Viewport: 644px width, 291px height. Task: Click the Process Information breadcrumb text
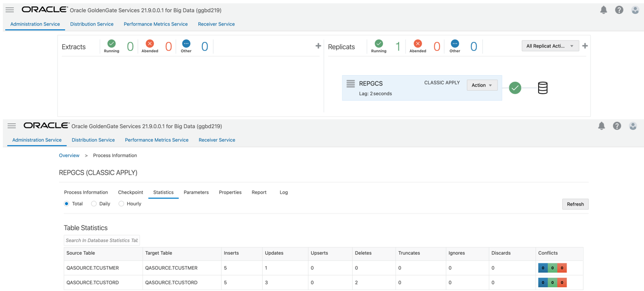115,155
